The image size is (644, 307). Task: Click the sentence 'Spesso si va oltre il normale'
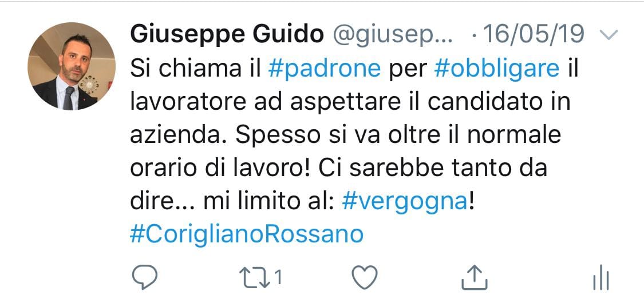[x=398, y=135]
